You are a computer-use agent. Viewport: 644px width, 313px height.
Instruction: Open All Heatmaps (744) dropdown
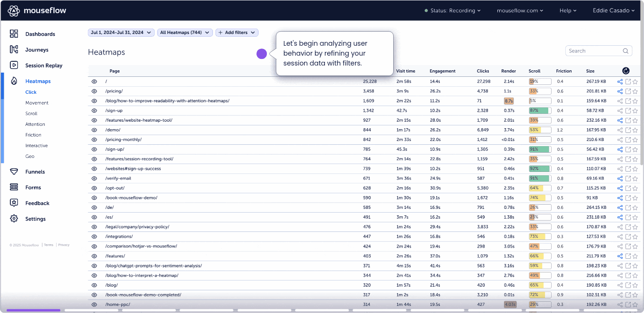click(185, 33)
